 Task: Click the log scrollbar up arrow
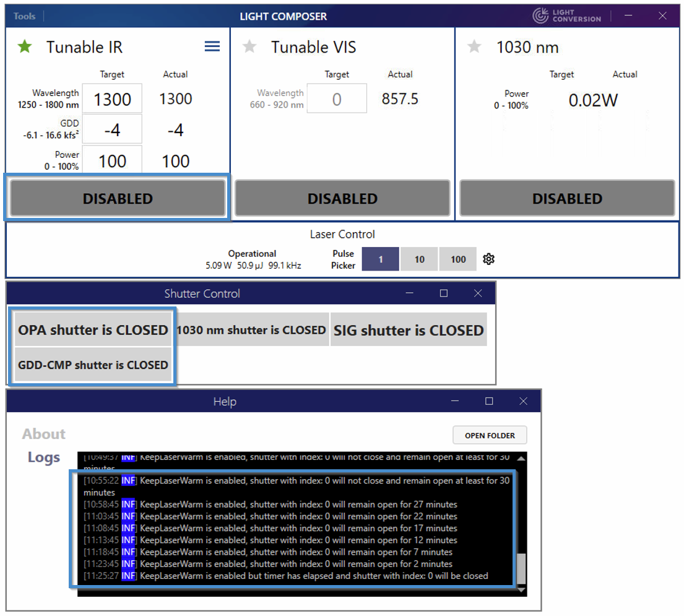coord(521,458)
